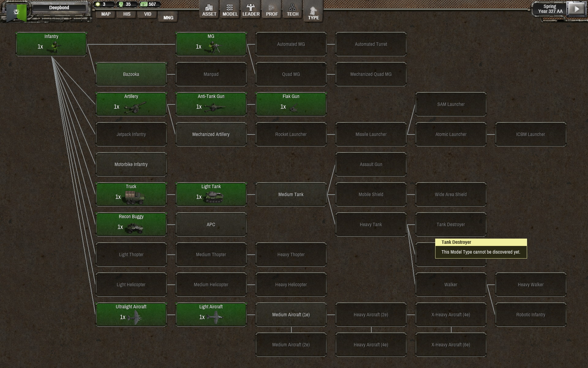Select the MNG tab

(x=168, y=17)
